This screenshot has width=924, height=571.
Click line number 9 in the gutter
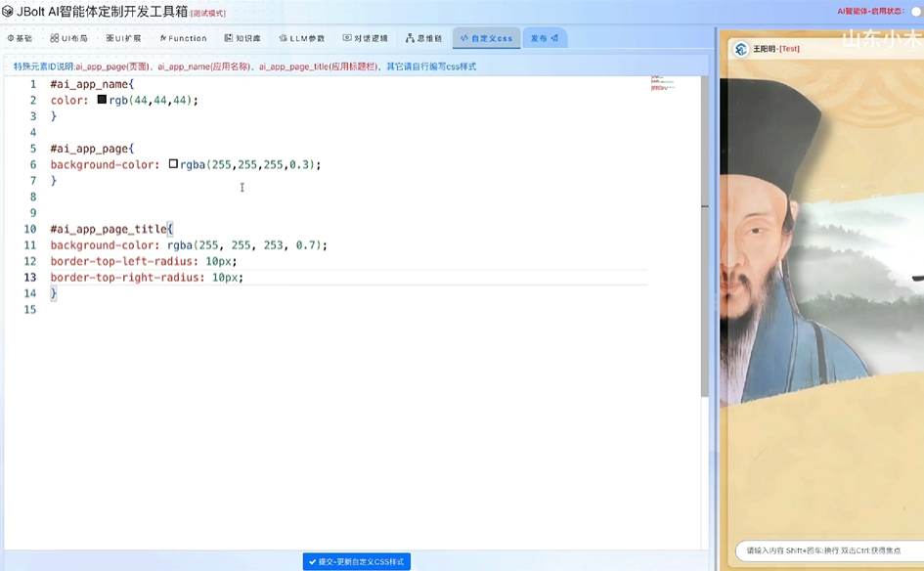tap(33, 213)
